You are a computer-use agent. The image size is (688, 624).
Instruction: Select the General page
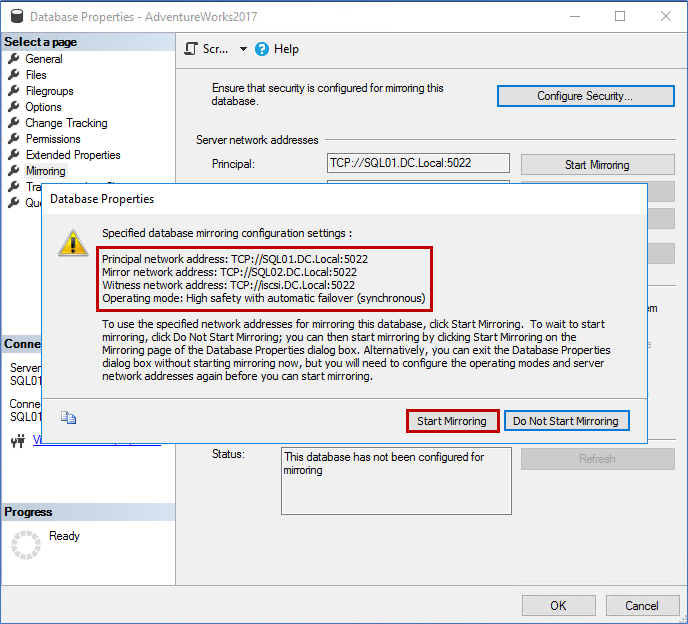coord(43,59)
